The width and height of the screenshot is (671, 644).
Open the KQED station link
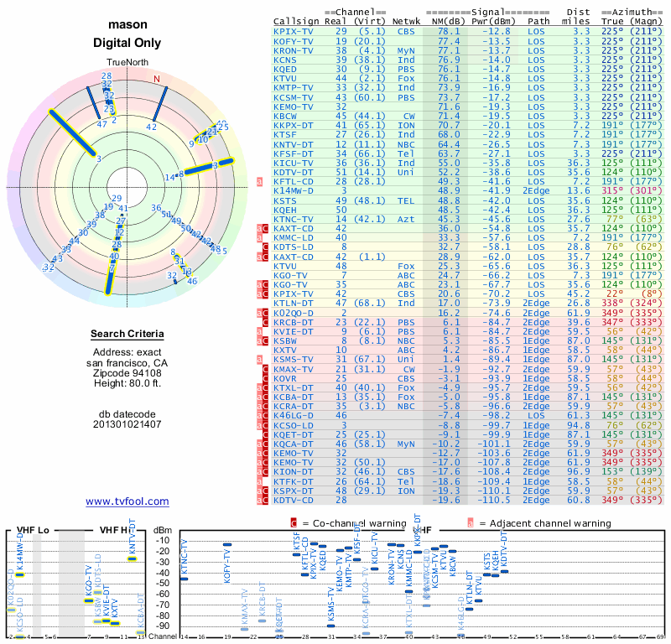tap(285, 70)
